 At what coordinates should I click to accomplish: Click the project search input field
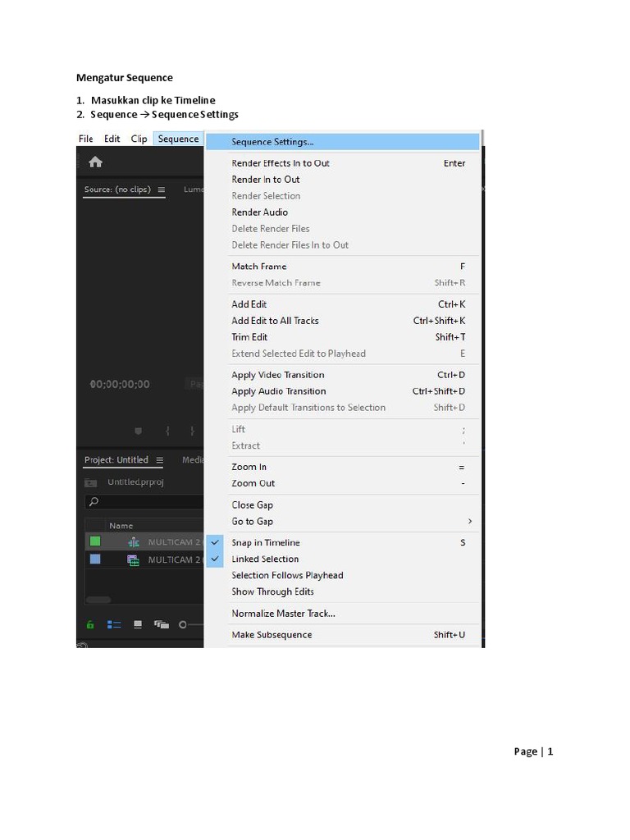click(x=144, y=502)
